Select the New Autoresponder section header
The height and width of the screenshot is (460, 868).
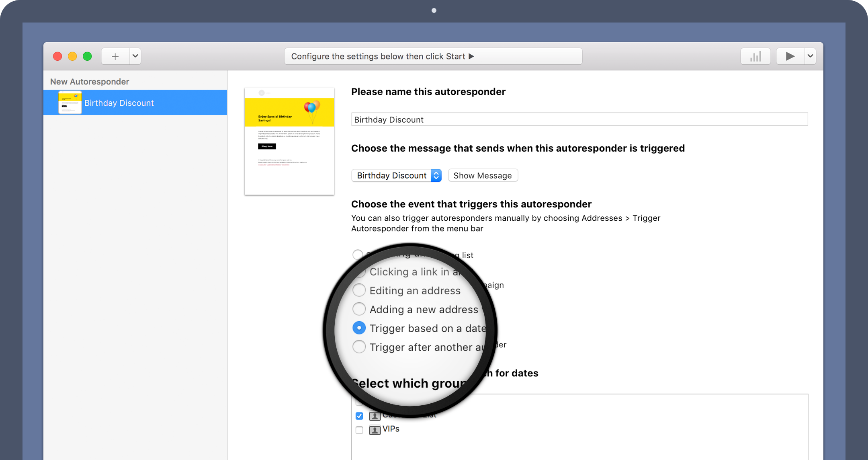90,81
